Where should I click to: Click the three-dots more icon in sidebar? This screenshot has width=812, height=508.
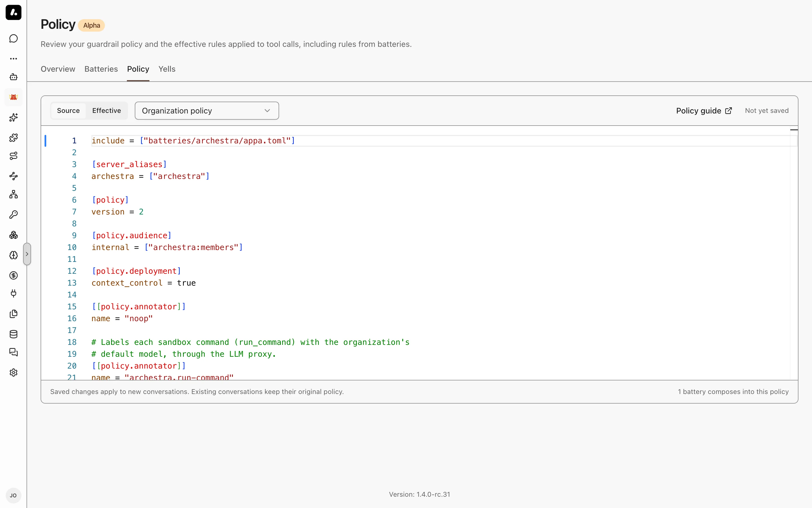(14, 58)
